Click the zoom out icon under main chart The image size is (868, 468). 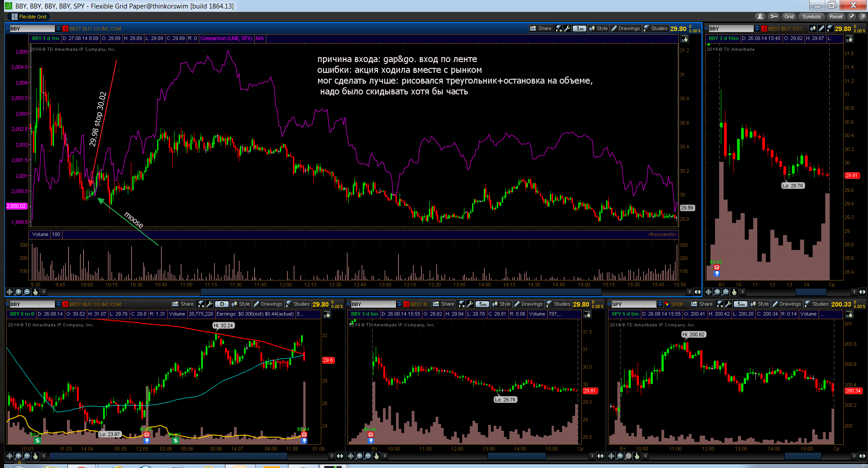coord(27,292)
